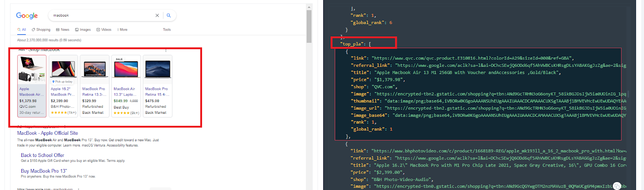Click the JSON title Apple Macbook Air 13 M1
644x190 pixels.
tap(468, 73)
